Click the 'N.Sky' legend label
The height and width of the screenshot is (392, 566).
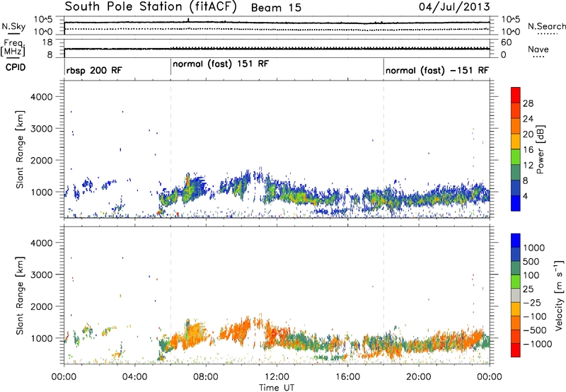[13, 26]
